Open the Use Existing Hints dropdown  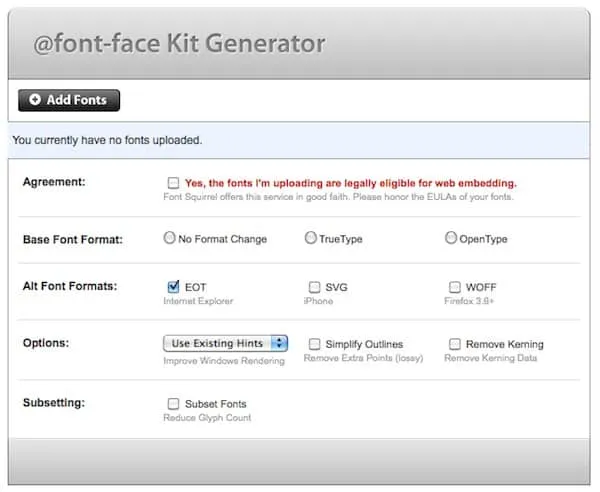click(x=225, y=343)
